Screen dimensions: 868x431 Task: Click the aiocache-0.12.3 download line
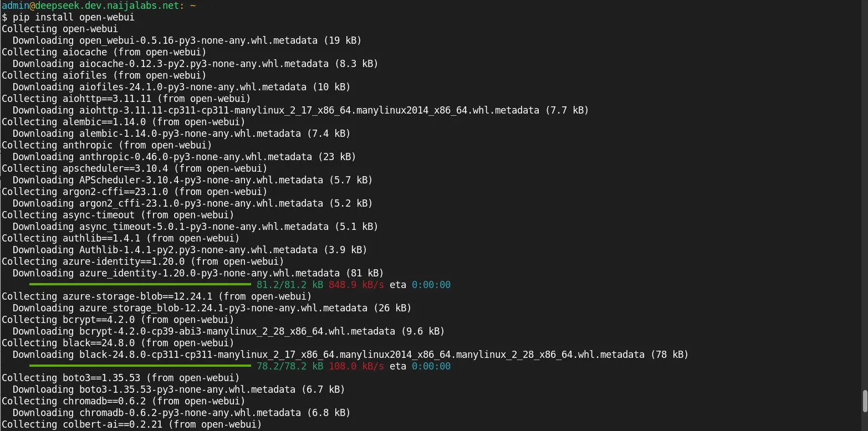pos(196,64)
